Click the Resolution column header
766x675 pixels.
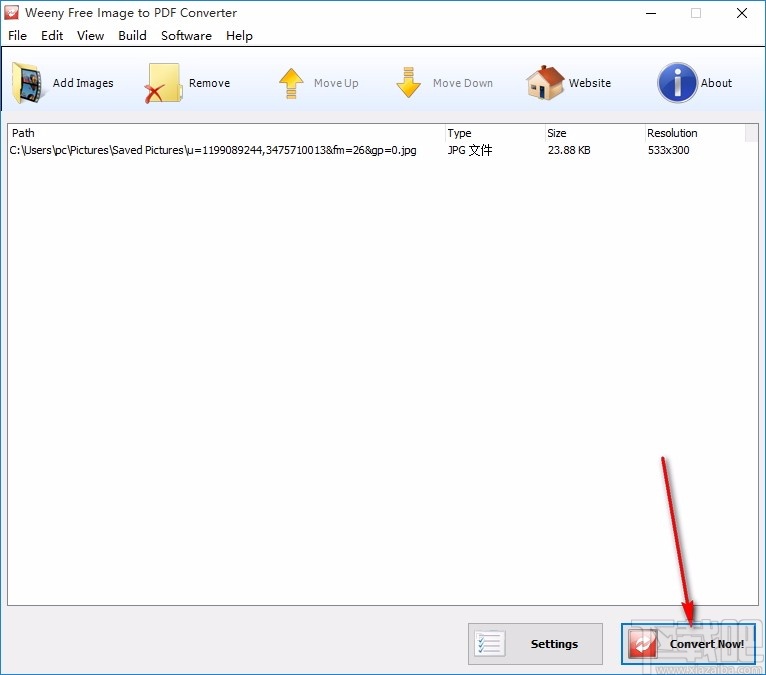point(695,133)
